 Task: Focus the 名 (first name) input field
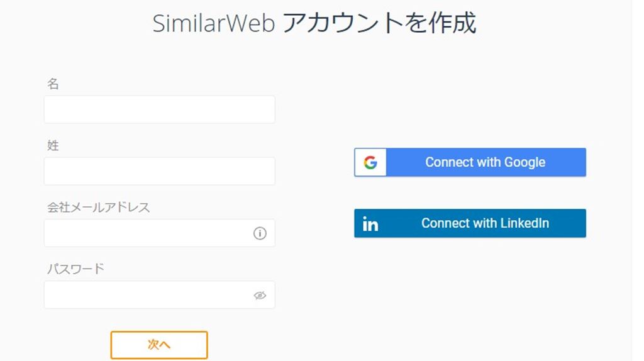[x=159, y=109]
